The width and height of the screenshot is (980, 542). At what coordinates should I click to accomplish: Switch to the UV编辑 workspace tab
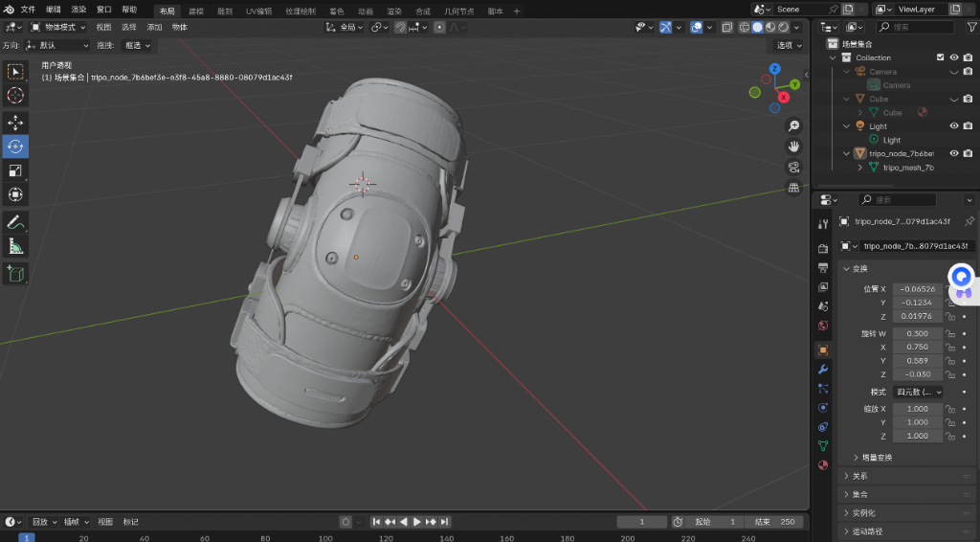pos(258,11)
